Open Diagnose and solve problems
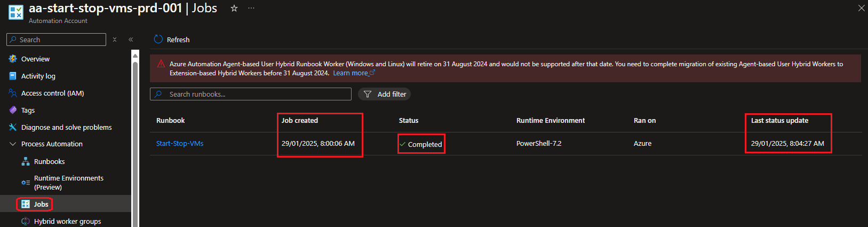Screen dimensions: 868x227 click(x=66, y=128)
